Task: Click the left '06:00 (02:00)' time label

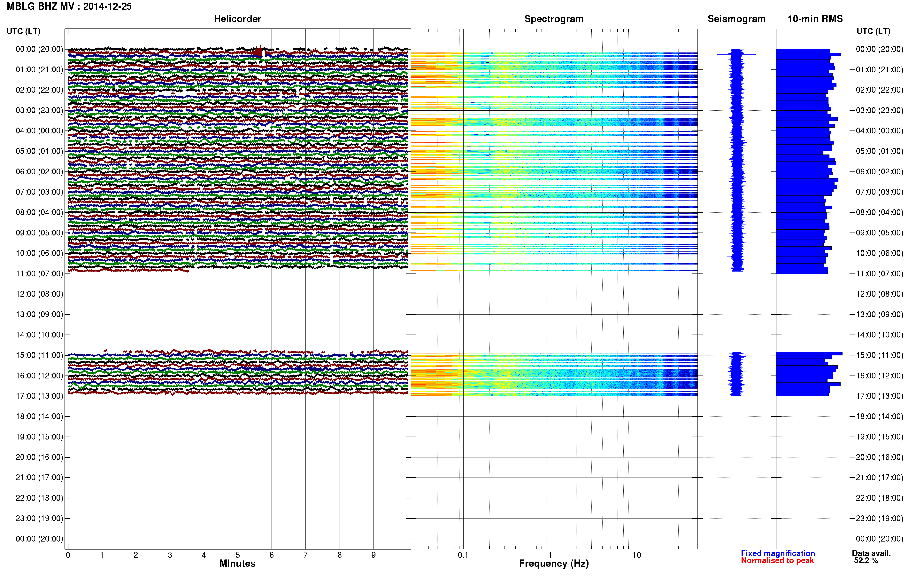Action: (x=39, y=172)
